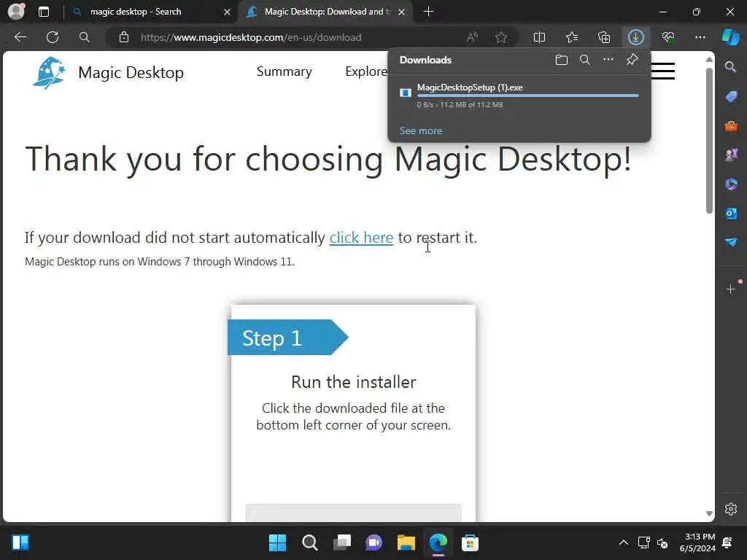Open sidebar Drop paper plane icon
747x560 pixels.
tap(731, 242)
